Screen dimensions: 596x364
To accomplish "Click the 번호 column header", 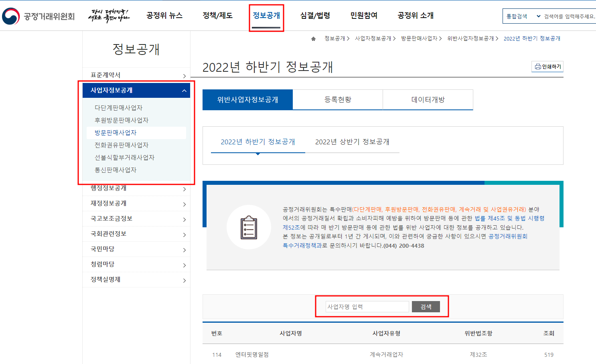I will [x=217, y=333].
